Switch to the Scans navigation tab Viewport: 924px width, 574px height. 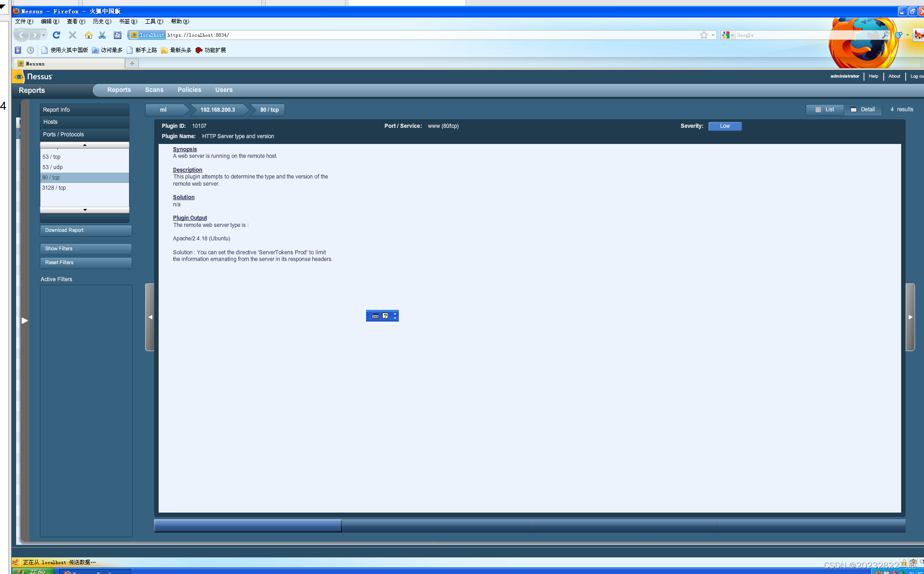[154, 90]
